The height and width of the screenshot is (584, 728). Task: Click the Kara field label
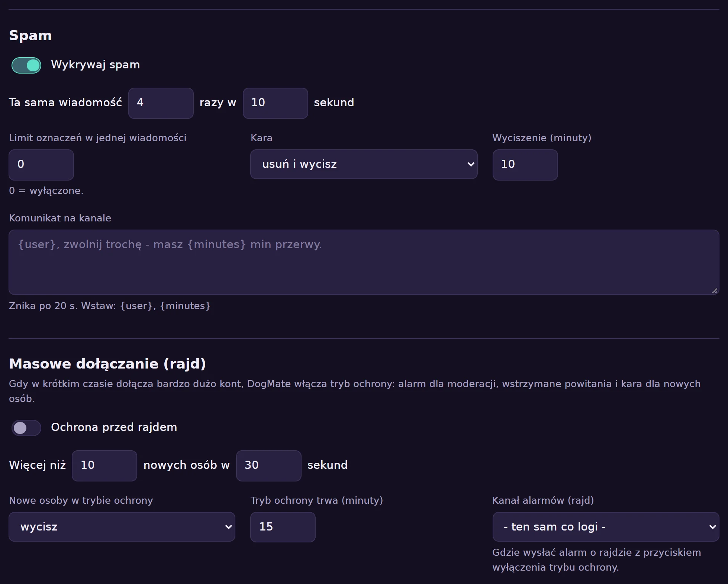pos(261,138)
